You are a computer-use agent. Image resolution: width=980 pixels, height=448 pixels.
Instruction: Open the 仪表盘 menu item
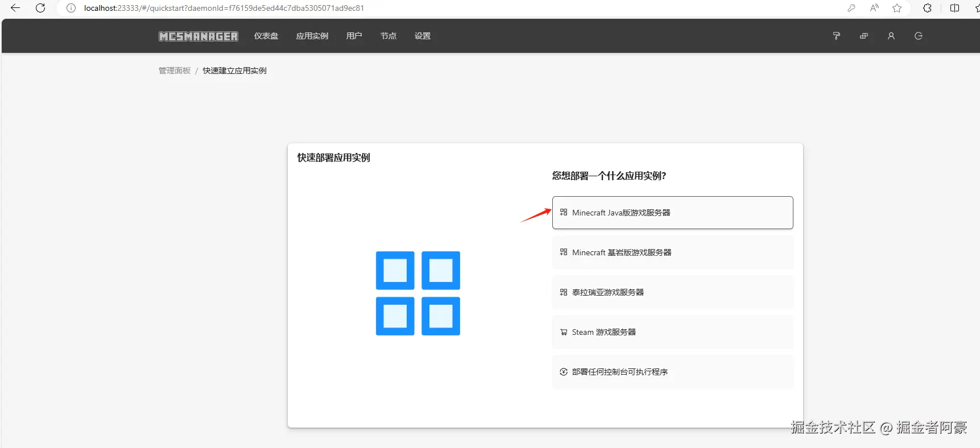click(x=266, y=36)
